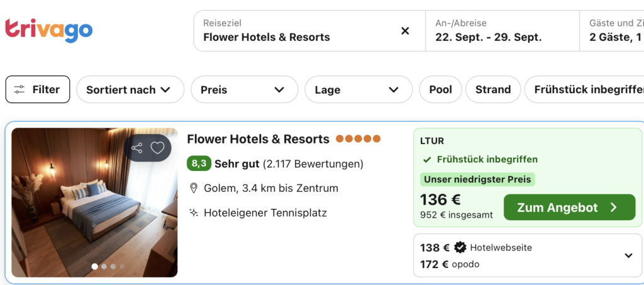Toggle the Strand filter chip
The width and height of the screenshot is (644, 285).
[493, 89]
